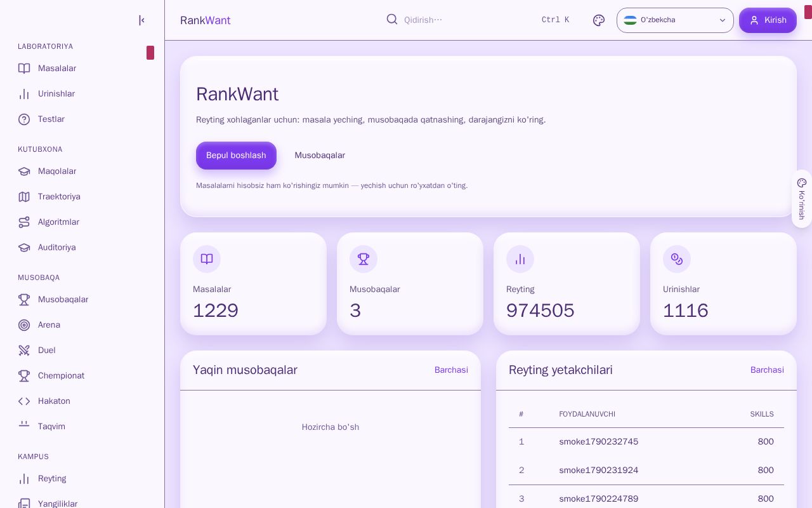Screen dimensions: 812x508
Task: Click the 1116 Urinishlar count
Action: [x=686, y=311]
